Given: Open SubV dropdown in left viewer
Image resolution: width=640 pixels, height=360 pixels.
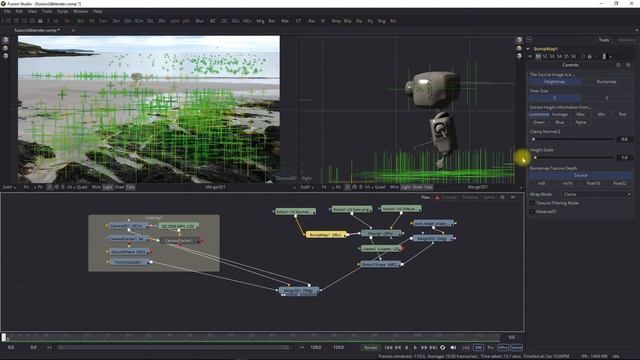Looking at the screenshot, I should pos(9,187).
